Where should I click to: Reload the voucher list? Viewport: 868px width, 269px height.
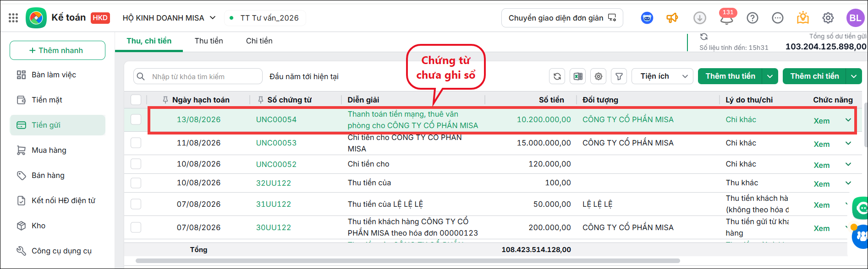[x=557, y=76]
